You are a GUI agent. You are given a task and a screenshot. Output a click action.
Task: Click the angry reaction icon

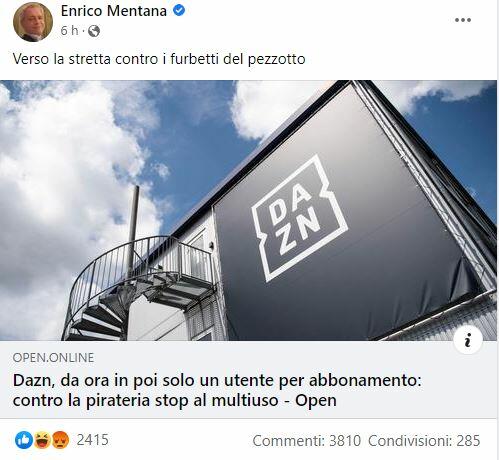tap(60, 440)
